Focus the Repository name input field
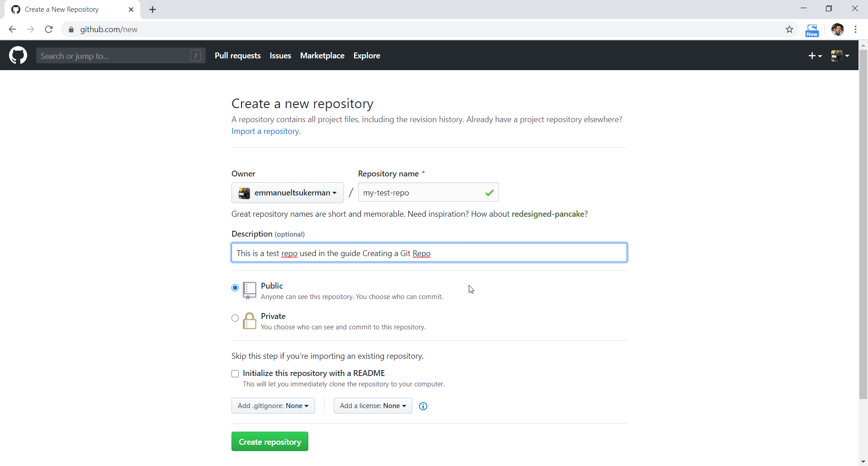 click(x=420, y=193)
